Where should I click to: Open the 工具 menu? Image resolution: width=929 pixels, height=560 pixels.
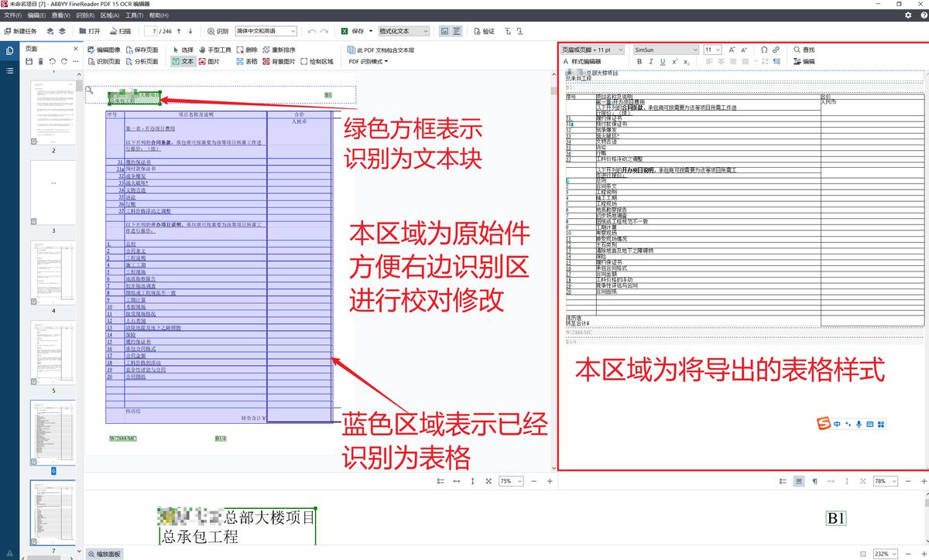(x=133, y=15)
